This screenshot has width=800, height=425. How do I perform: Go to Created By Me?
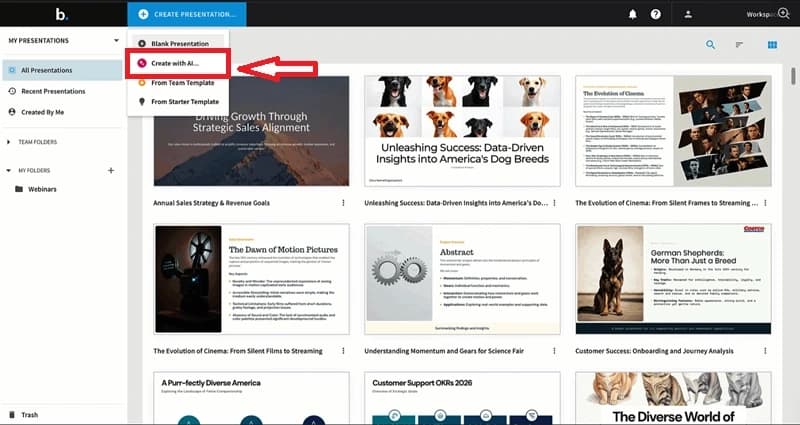[x=62, y=112]
